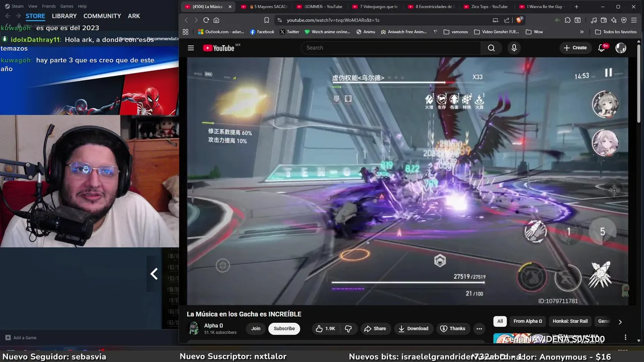Go to browser home page icon
The height and width of the screenshot is (362, 644).
[216, 20]
